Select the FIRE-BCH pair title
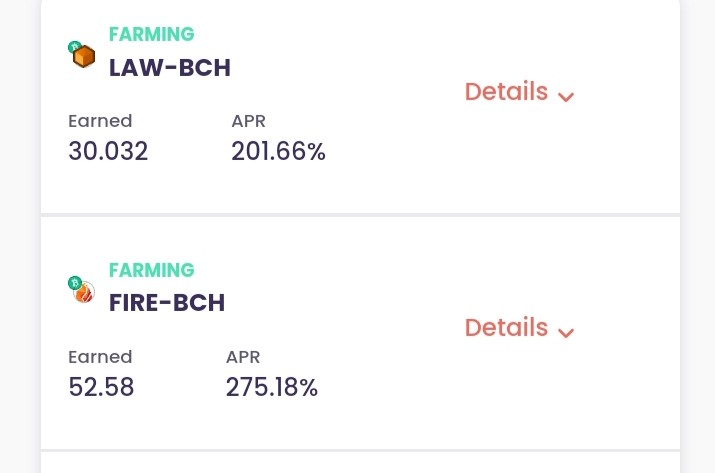715x473 pixels. tap(167, 303)
